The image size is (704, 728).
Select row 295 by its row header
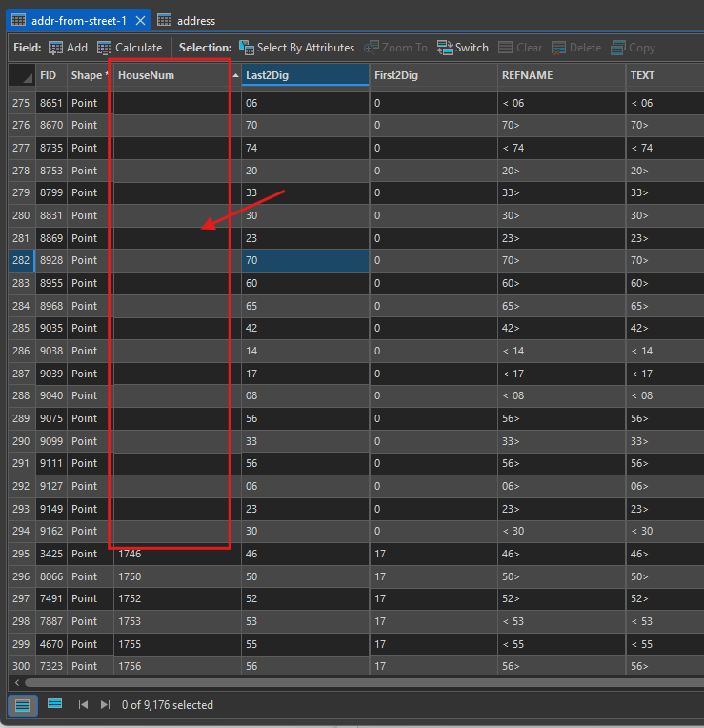pos(21,554)
